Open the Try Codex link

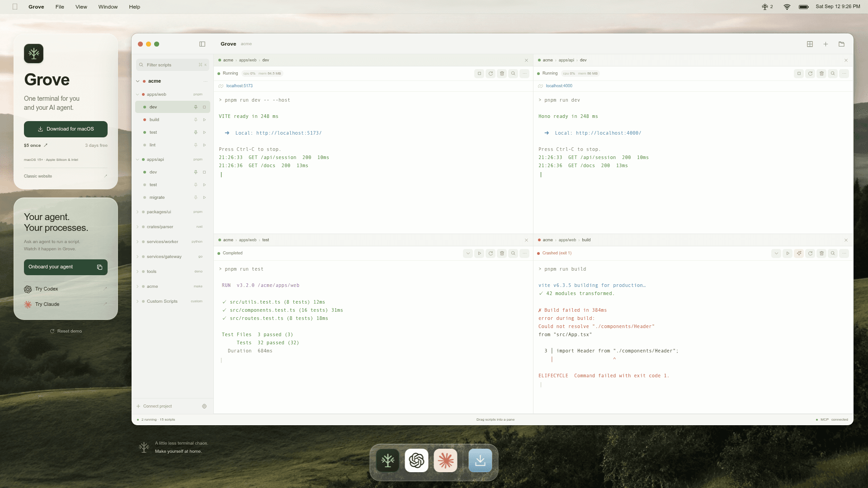coord(66,289)
